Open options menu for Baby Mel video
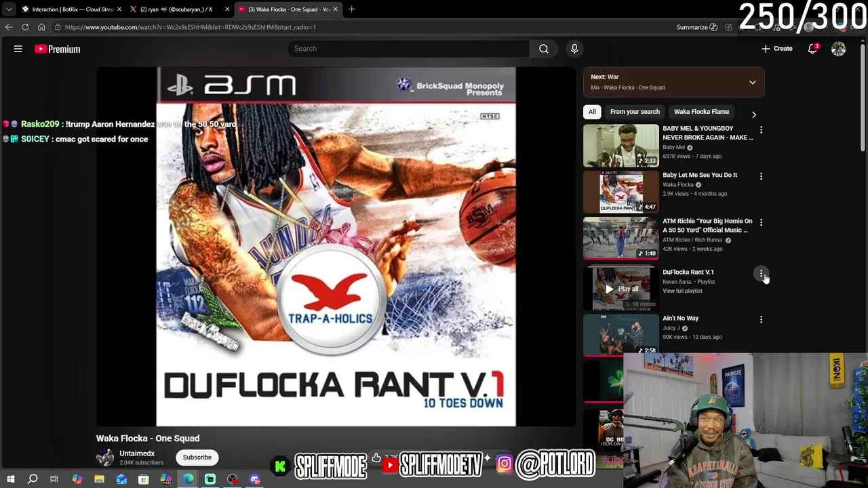The image size is (868, 488). click(x=761, y=129)
